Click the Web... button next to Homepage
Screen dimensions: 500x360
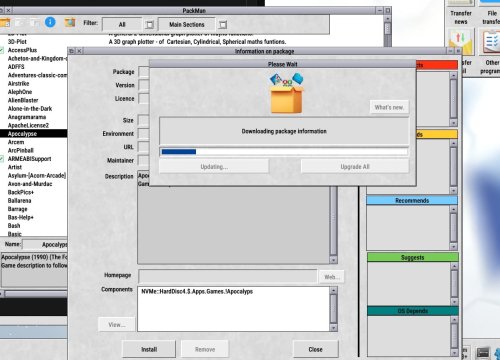click(332, 277)
